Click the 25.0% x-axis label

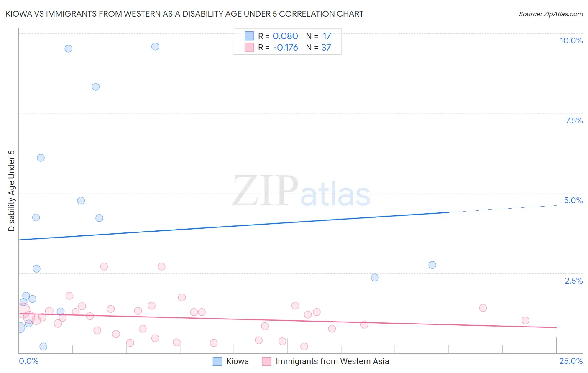tap(571, 361)
